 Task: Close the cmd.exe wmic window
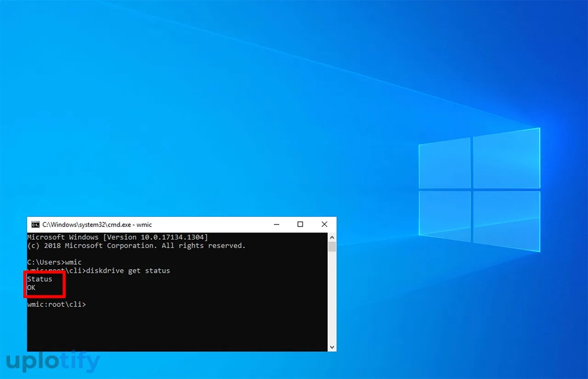click(x=324, y=225)
